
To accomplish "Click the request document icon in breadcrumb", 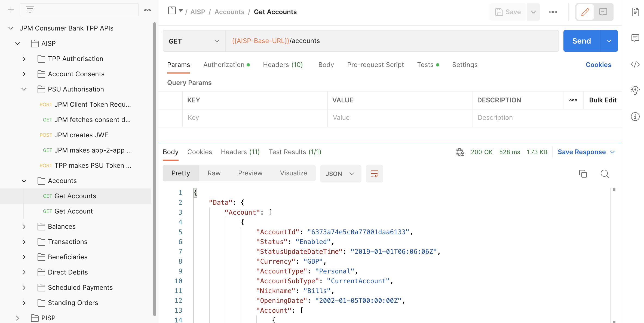I will [x=172, y=11].
